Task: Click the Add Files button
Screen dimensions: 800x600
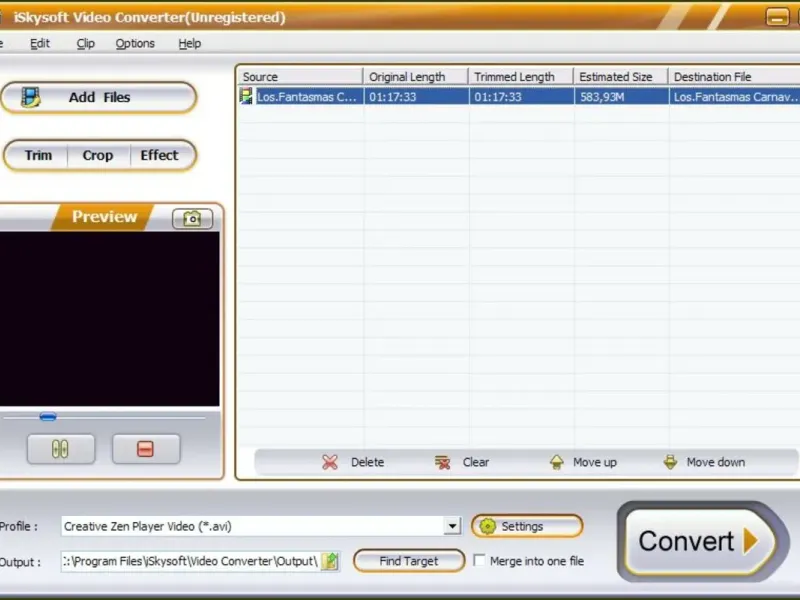Action: pos(99,97)
